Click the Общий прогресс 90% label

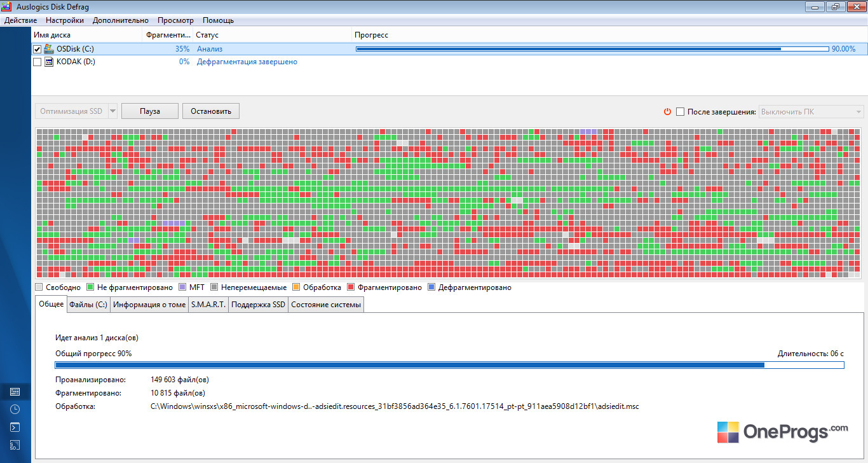[93, 353]
